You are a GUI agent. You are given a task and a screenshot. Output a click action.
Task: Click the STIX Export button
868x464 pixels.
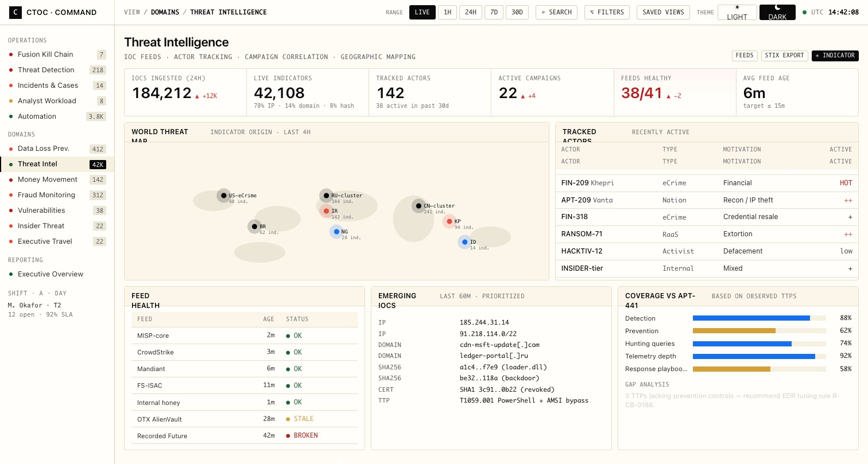tap(785, 56)
